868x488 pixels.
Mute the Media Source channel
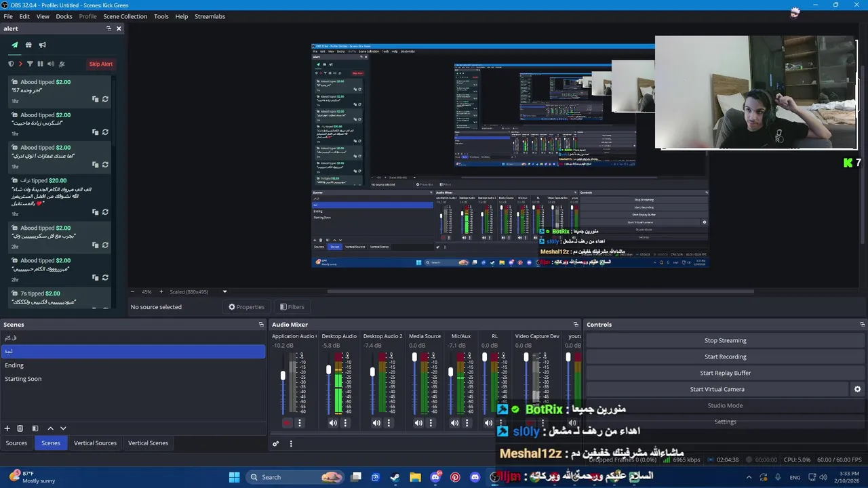pyautogui.click(x=418, y=423)
